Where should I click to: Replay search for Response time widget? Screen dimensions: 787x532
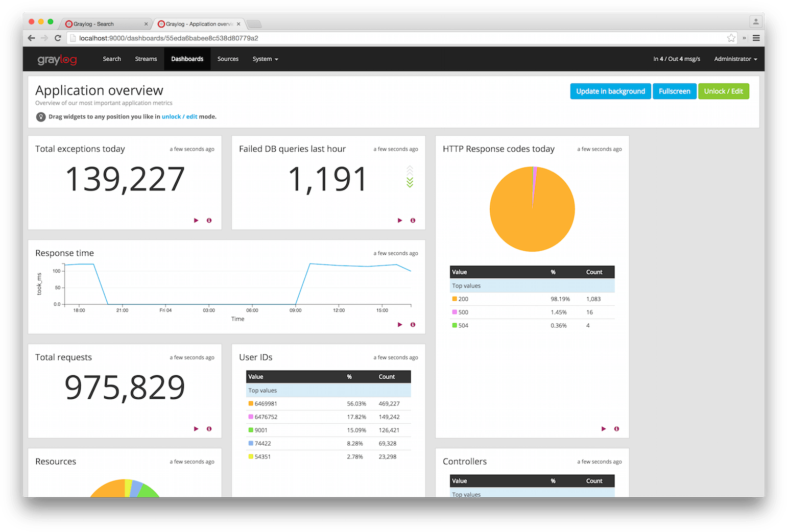click(x=400, y=325)
